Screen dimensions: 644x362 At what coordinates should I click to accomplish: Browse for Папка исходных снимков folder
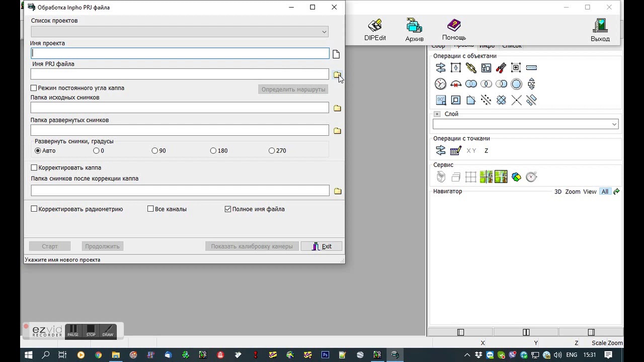[x=337, y=108]
